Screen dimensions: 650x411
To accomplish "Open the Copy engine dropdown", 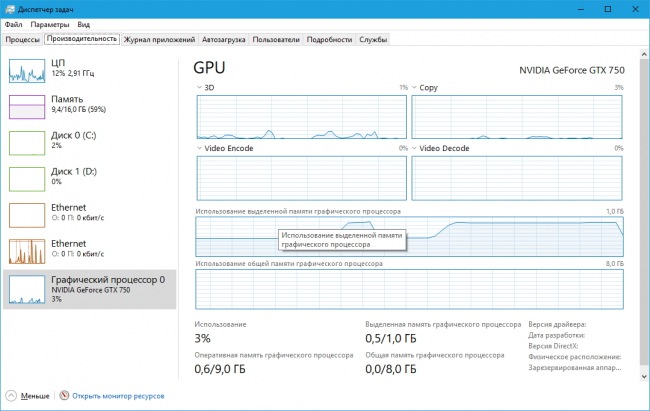I will coord(414,88).
